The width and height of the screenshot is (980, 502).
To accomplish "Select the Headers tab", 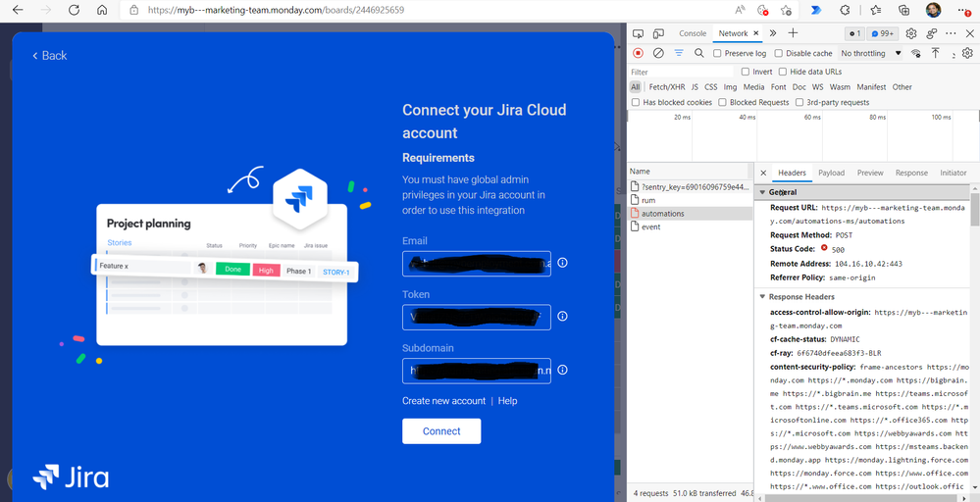I will (x=792, y=173).
